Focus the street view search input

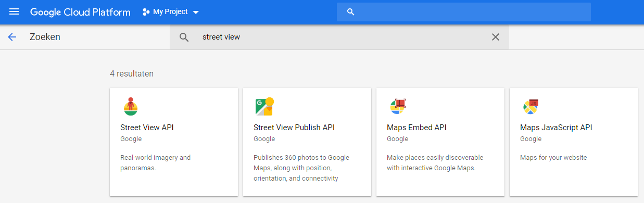coord(339,37)
